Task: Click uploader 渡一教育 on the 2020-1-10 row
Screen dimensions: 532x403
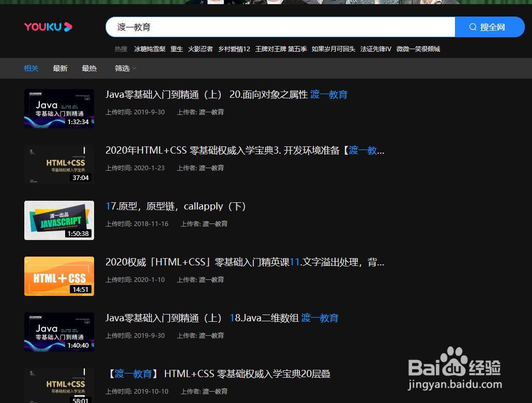Action: click(x=211, y=280)
